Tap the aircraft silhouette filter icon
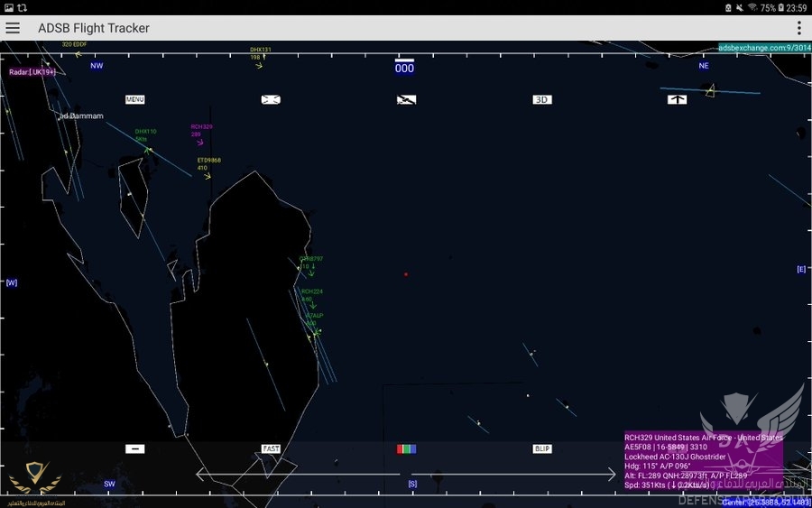This screenshot has height=508, width=812. pyautogui.click(x=406, y=99)
